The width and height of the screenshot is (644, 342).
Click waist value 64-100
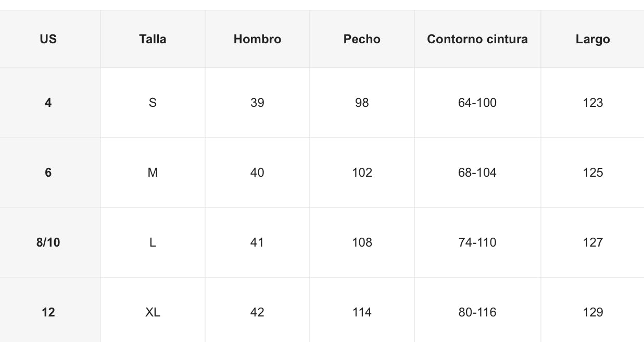click(x=477, y=103)
